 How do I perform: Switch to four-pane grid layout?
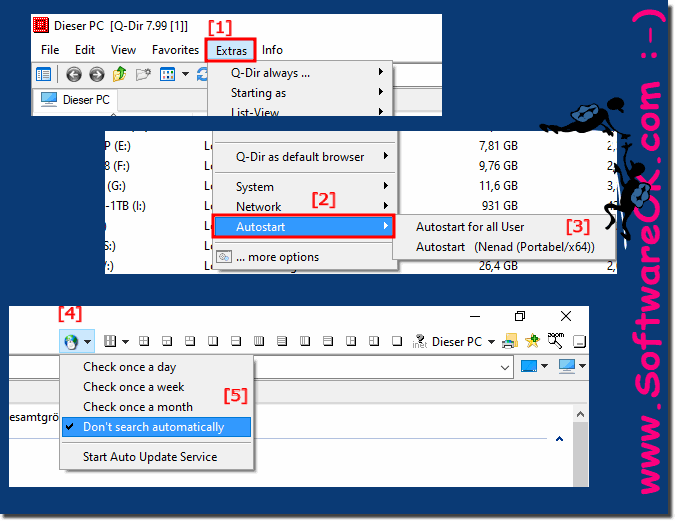[x=144, y=341]
